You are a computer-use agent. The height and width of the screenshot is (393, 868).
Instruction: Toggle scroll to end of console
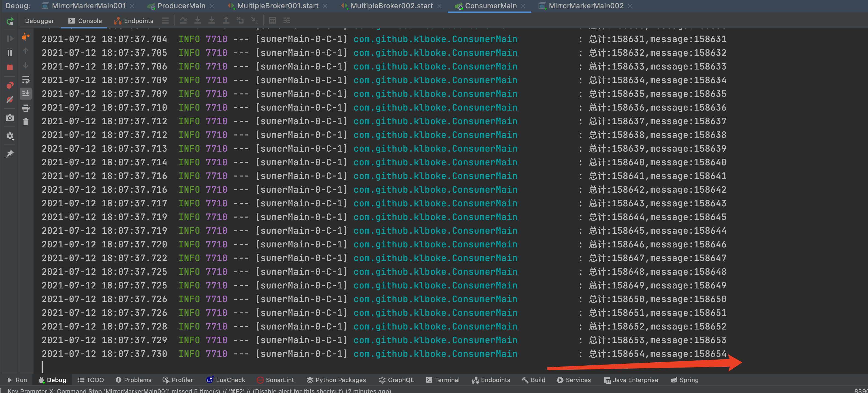[x=26, y=94]
